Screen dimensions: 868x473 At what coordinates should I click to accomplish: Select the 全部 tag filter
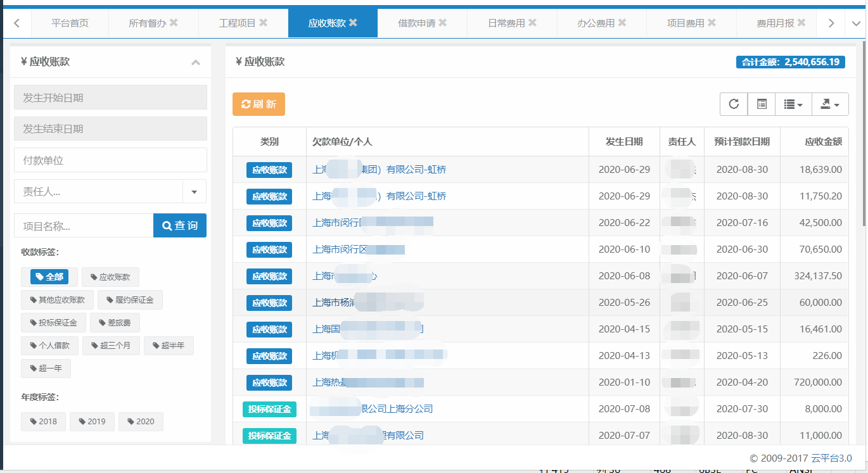[49, 277]
